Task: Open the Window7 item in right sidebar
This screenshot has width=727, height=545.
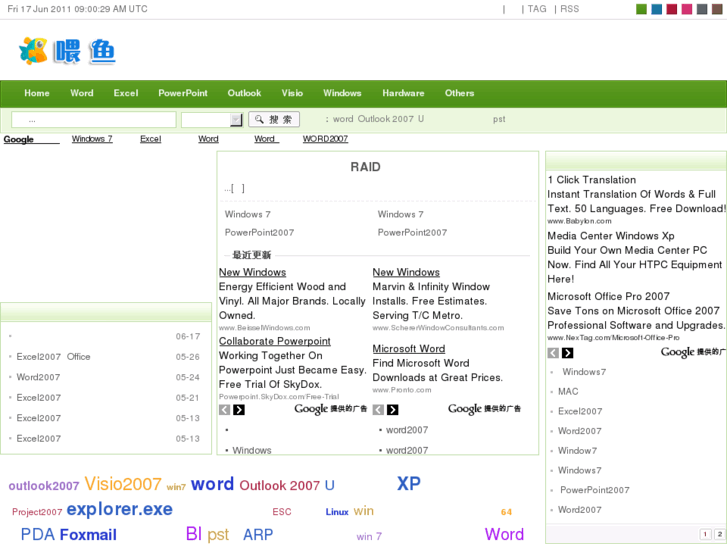Action: pyautogui.click(x=577, y=450)
